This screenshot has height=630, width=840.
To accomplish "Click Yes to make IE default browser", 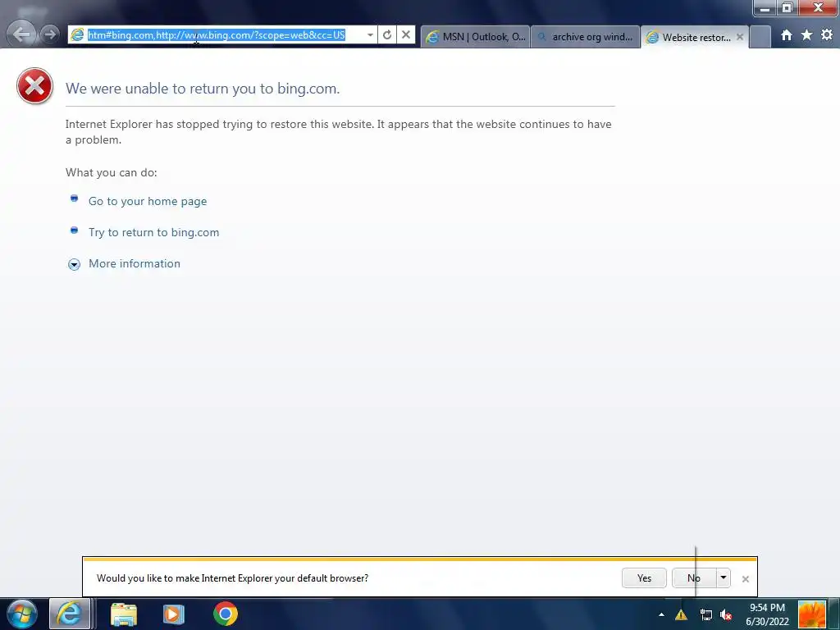I will (x=644, y=578).
